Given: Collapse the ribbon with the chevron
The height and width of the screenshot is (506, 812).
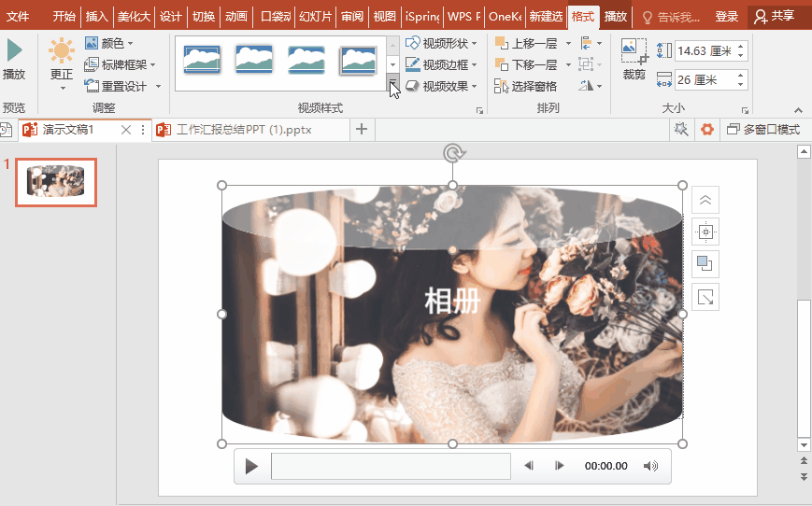Looking at the screenshot, I should 798,110.
